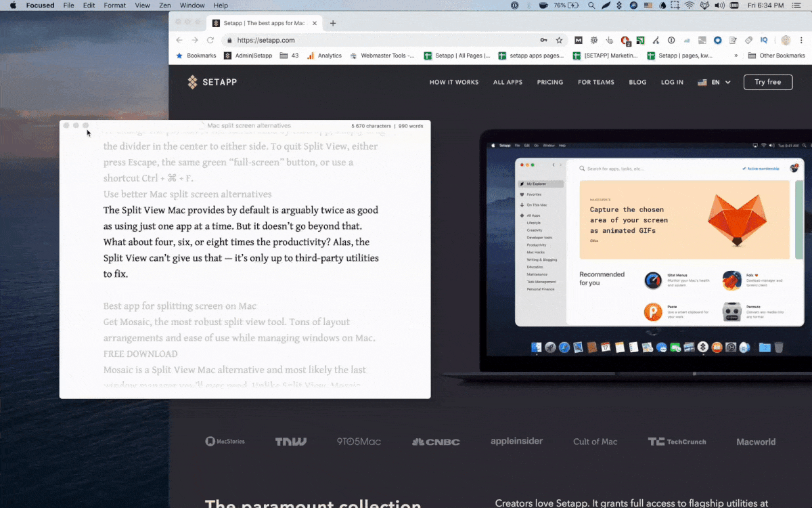Expand hidden bookmarks chevron

[x=736, y=56]
